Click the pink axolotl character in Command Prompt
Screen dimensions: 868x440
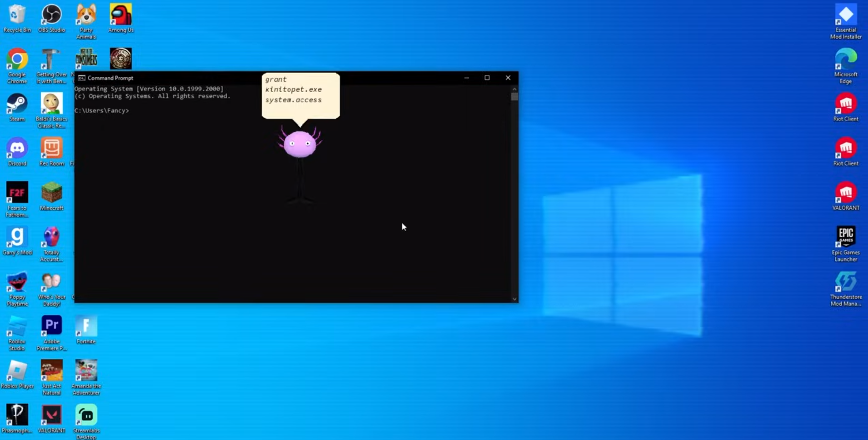click(300, 166)
